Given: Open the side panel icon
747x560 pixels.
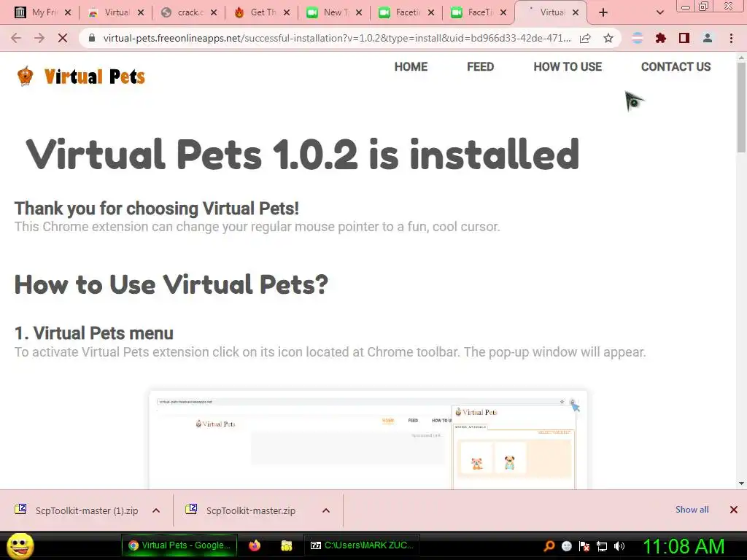Looking at the screenshot, I should tap(684, 38).
